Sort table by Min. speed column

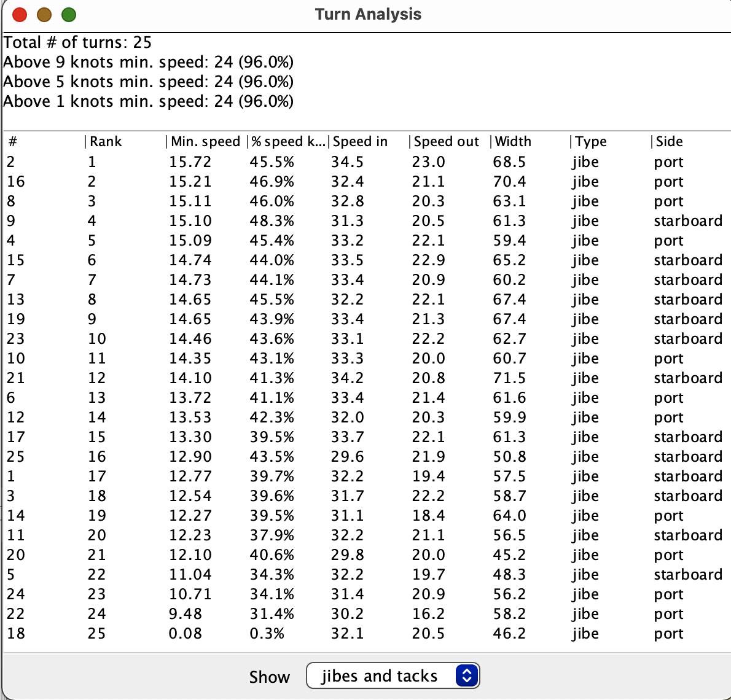[x=205, y=142]
